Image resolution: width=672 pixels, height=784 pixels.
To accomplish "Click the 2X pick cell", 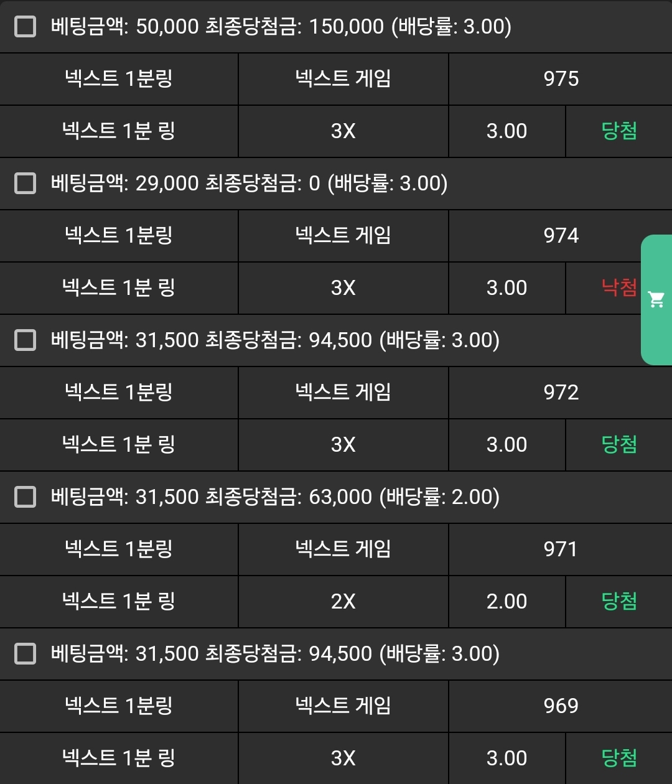I will (x=343, y=601).
